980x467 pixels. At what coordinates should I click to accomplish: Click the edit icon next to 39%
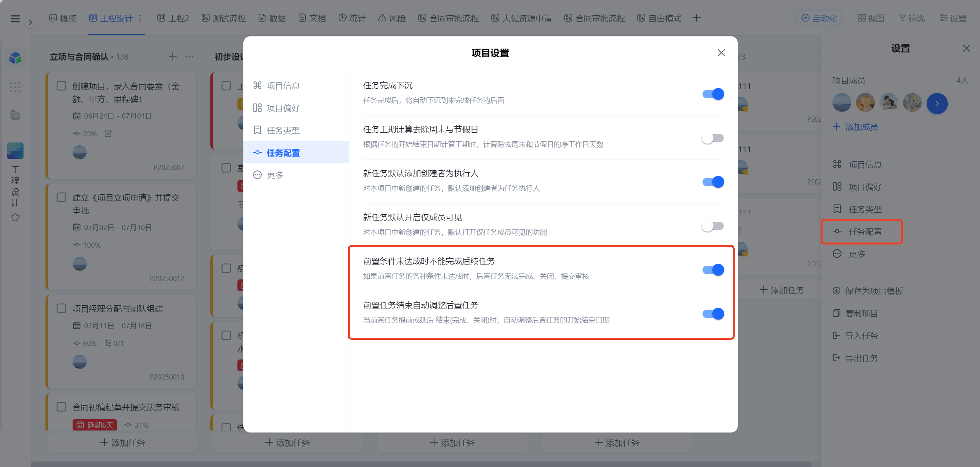(x=108, y=133)
